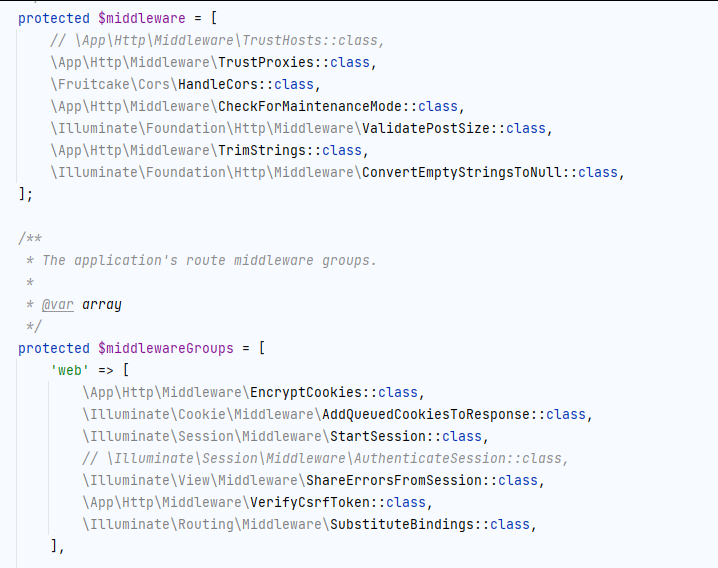Click TrimStrings class name
The image size is (718, 568).
pyautogui.click(x=262, y=150)
